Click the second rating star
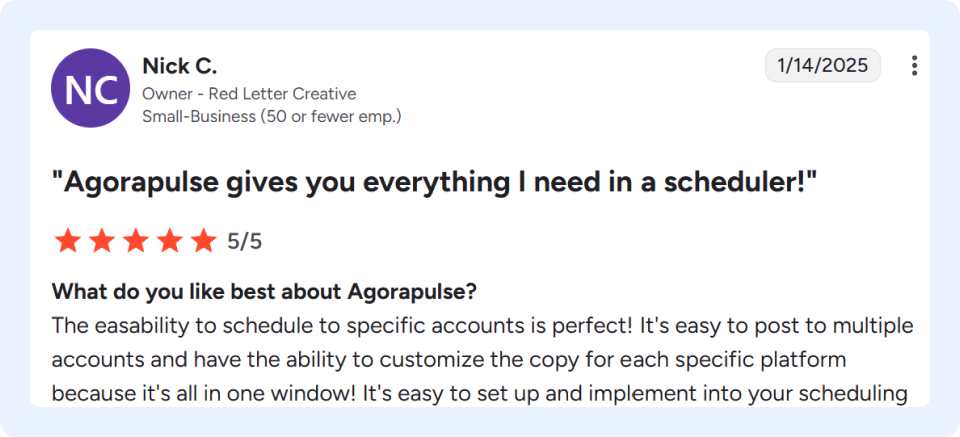Viewport: 960px width, 437px height. click(102, 241)
